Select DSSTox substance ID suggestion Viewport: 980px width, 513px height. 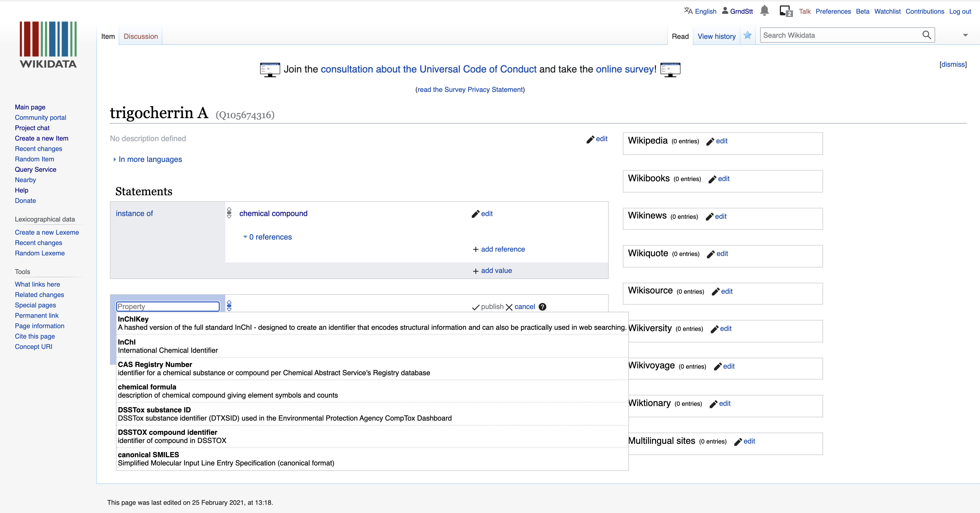[x=372, y=414]
